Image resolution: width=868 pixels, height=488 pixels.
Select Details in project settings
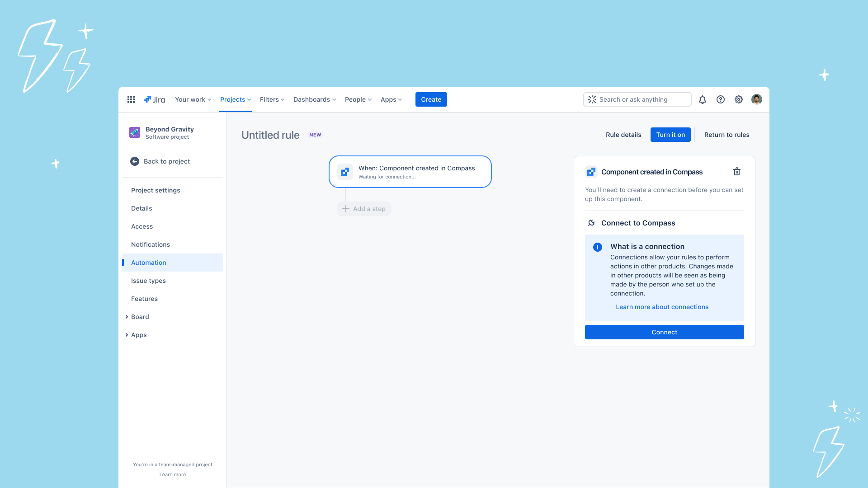coord(173,208)
